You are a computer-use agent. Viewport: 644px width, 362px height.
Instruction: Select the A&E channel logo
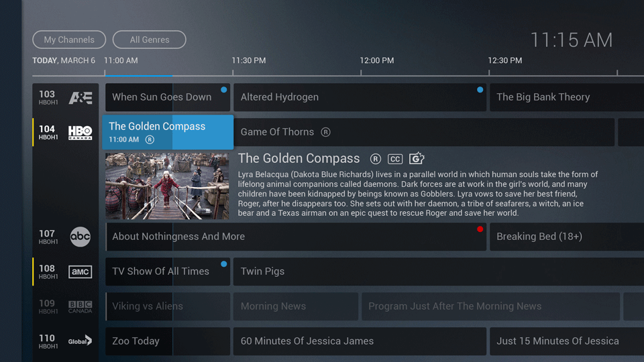pos(80,98)
